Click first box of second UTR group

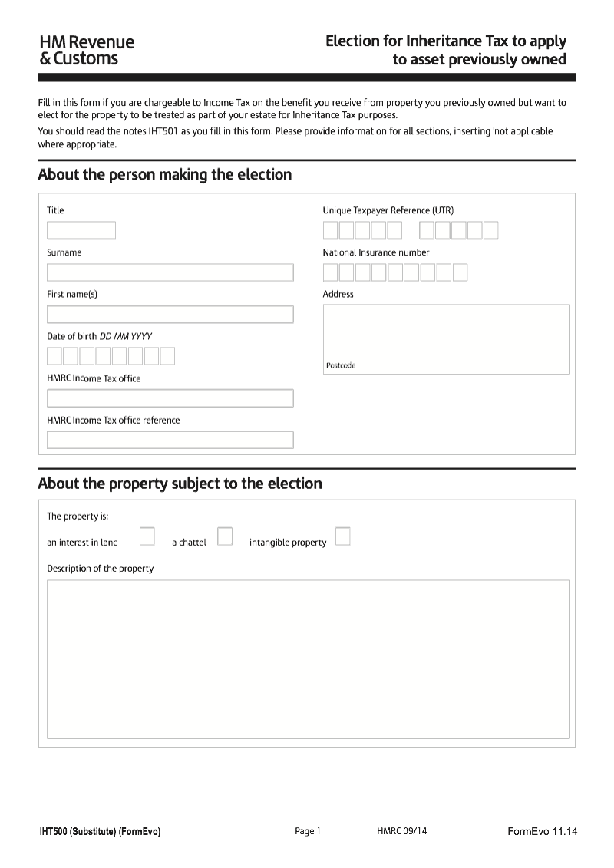(x=427, y=230)
